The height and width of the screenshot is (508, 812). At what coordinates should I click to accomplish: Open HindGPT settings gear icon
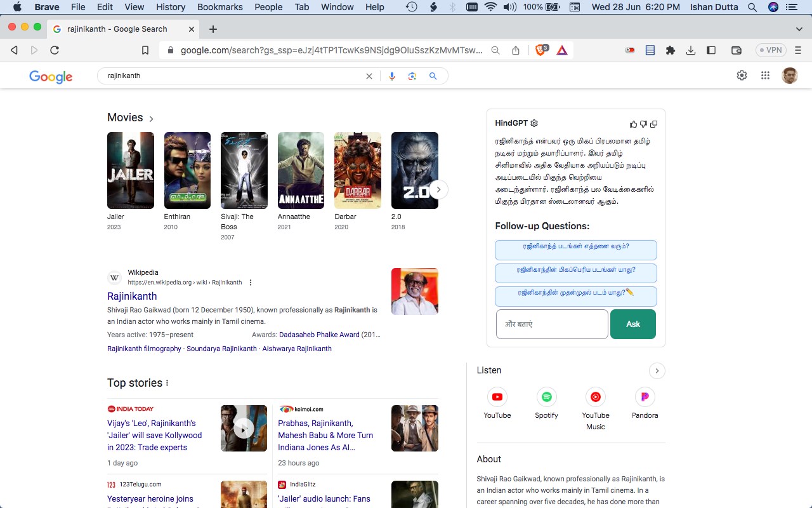pyautogui.click(x=534, y=123)
